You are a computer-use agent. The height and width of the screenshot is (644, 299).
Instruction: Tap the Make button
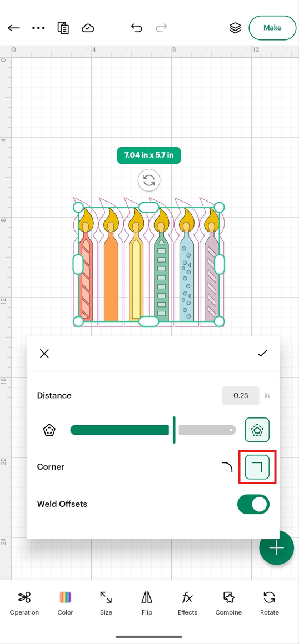pyautogui.click(x=272, y=28)
